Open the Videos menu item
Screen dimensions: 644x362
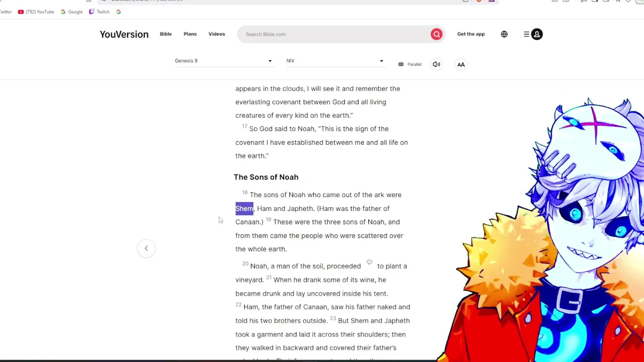click(x=216, y=34)
